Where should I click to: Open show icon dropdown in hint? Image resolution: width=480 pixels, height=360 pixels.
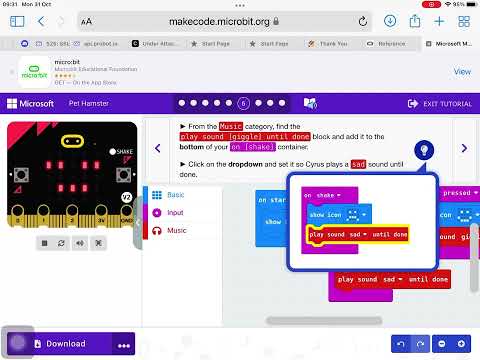click(356, 215)
